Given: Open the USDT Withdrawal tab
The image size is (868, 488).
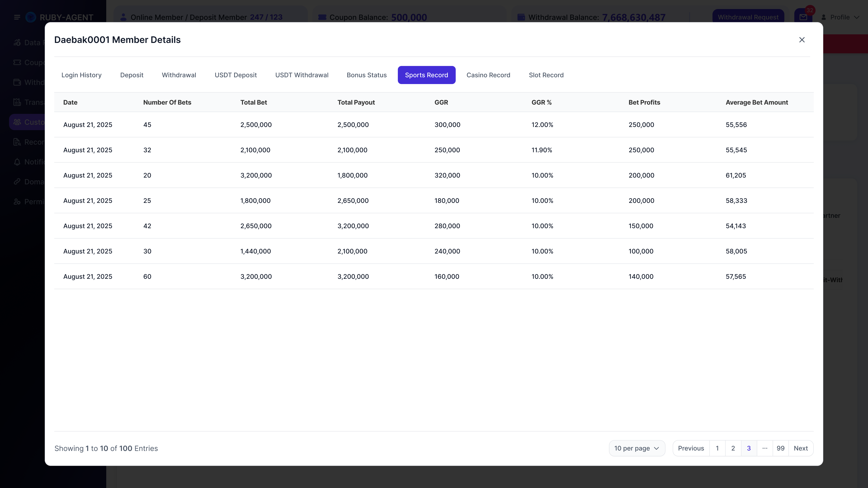Looking at the screenshot, I should click(x=302, y=75).
